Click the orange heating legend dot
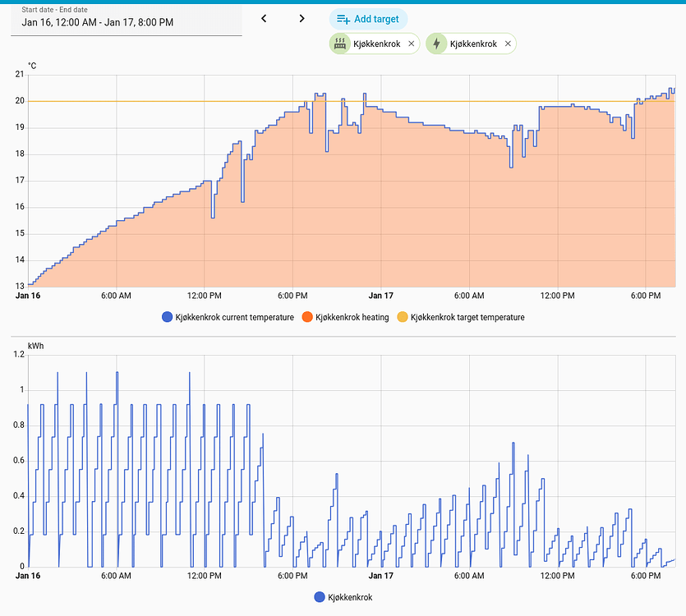Viewport: 686px width, 616px height. (x=307, y=317)
